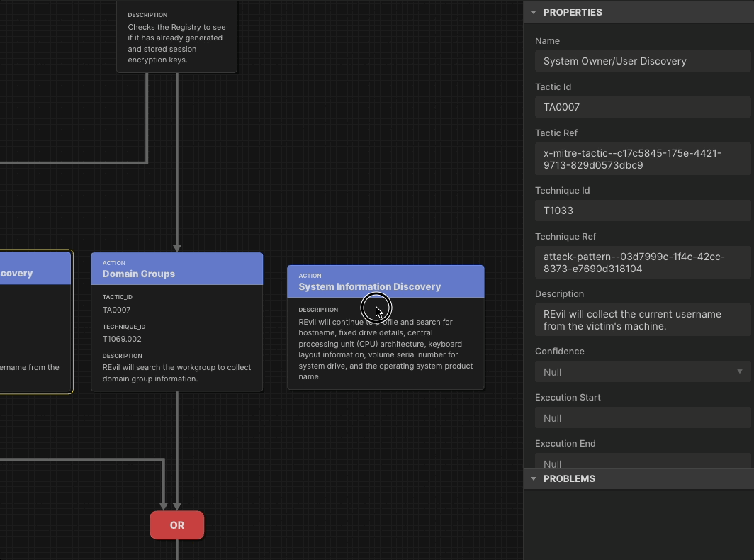
Task: Click the Technique Id field showing T1033
Action: point(643,211)
